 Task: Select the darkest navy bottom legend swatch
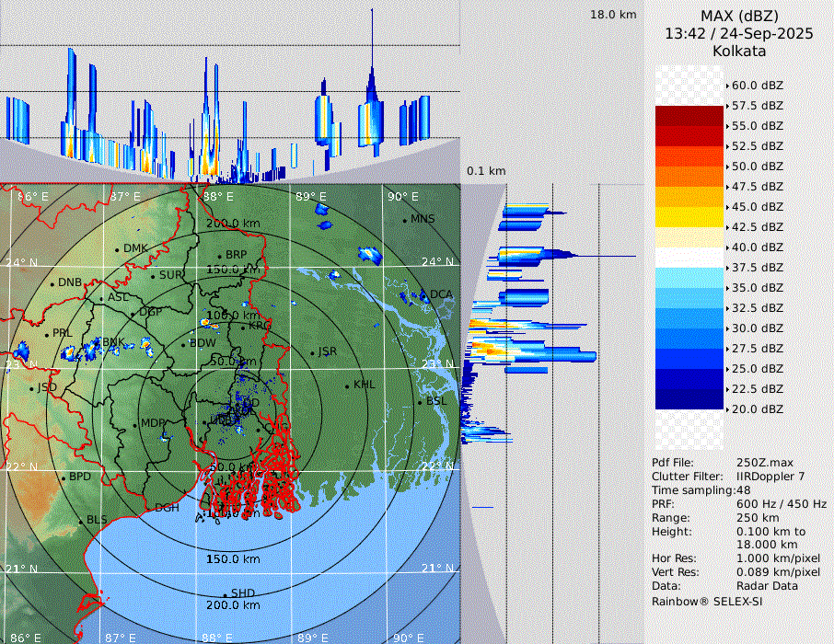[689, 398]
